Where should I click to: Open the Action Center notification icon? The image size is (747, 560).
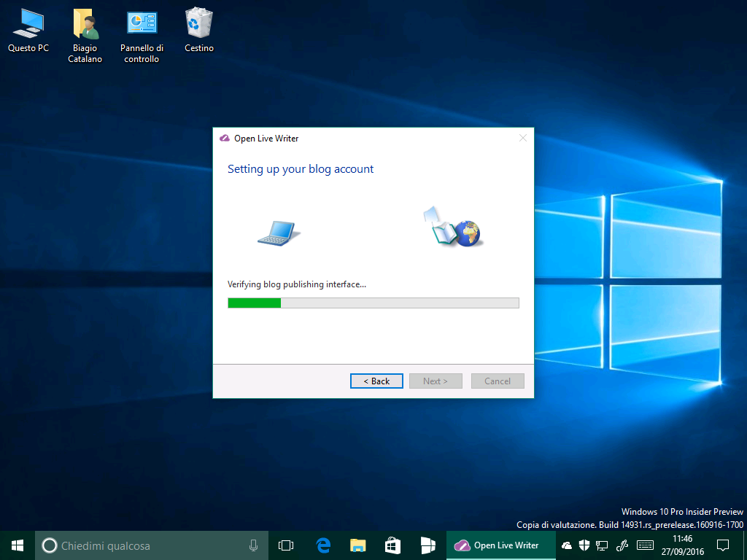pos(723,545)
